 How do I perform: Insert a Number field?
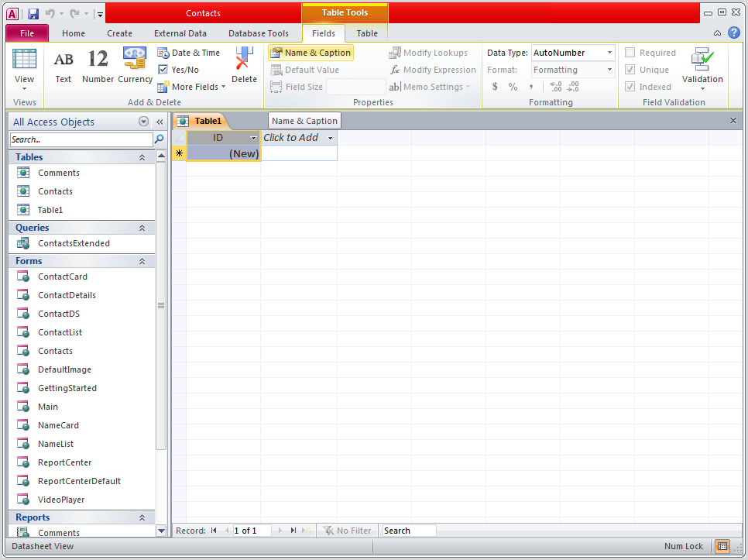pyautogui.click(x=98, y=66)
